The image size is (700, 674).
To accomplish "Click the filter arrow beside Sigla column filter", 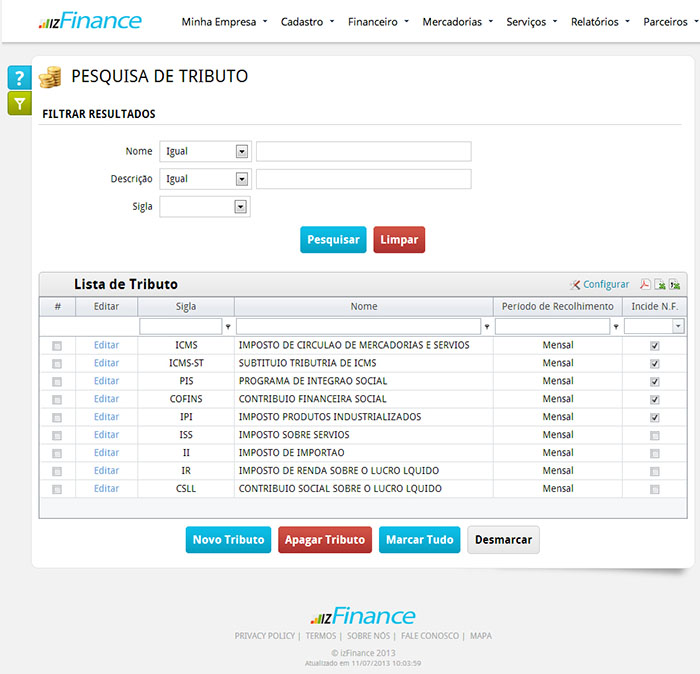I will (228, 327).
